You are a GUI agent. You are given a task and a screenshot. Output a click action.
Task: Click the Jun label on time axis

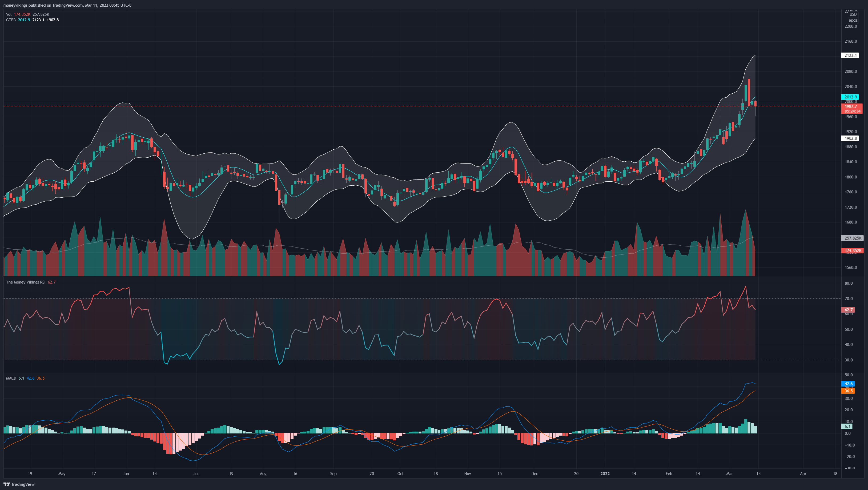[x=126, y=473]
